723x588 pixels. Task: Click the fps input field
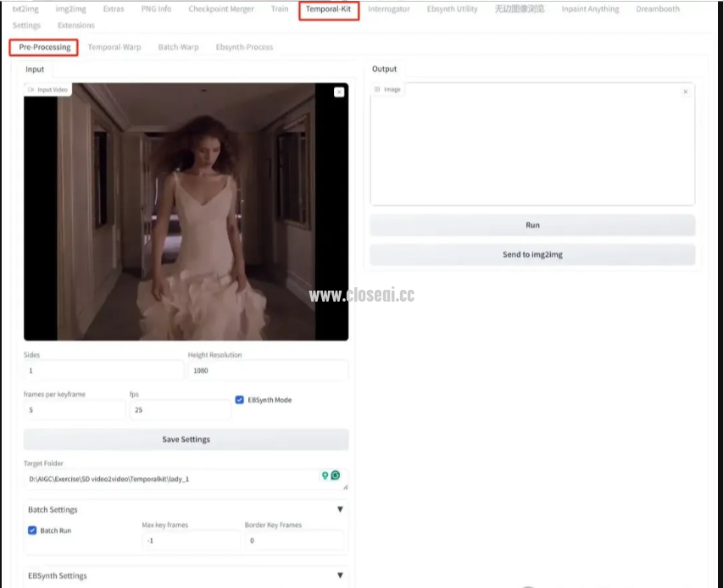coord(181,410)
